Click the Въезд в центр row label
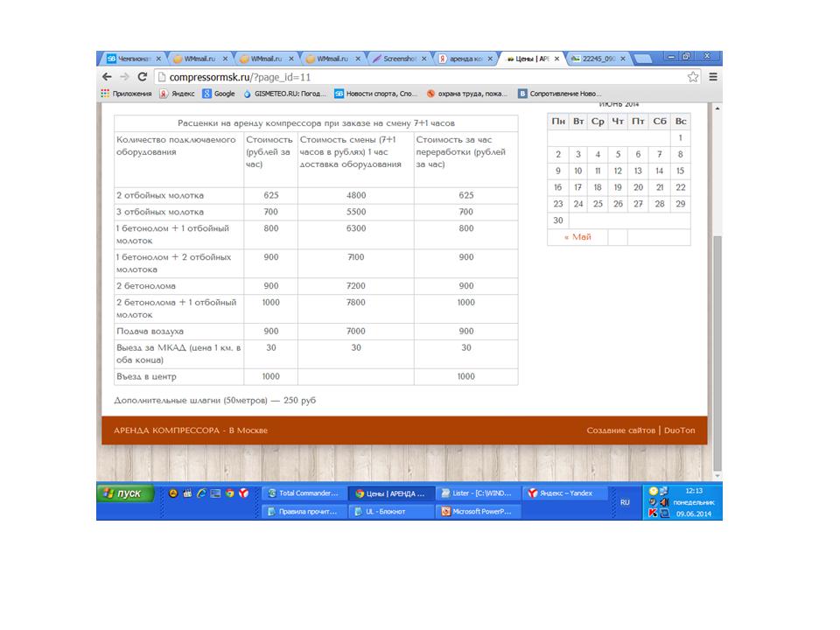 [x=146, y=376]
